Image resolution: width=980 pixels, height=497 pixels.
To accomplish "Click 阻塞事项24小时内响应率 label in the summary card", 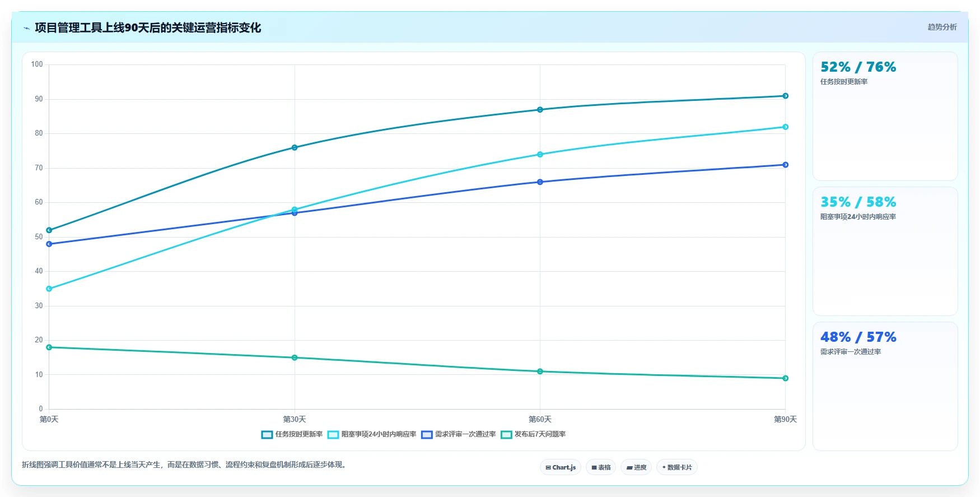I will pyautogui.click(x=858, y=217).
